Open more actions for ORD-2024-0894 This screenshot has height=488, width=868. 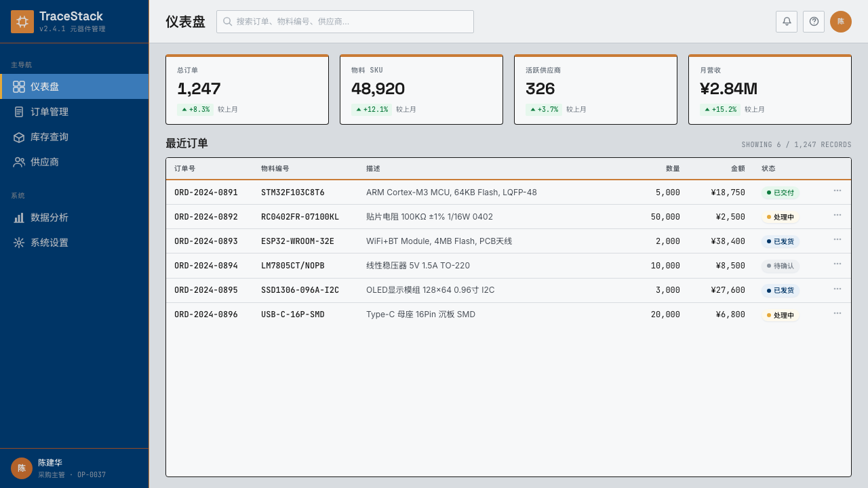coord(837,264)
